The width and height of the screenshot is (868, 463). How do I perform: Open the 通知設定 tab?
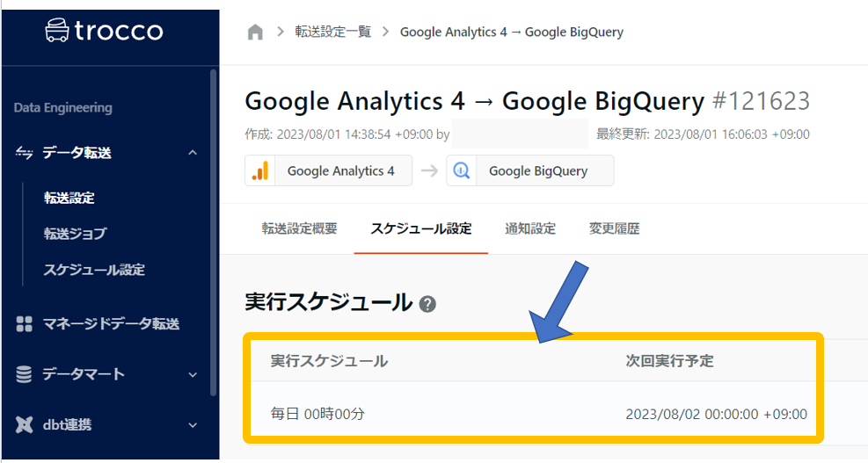coord(530,229)
